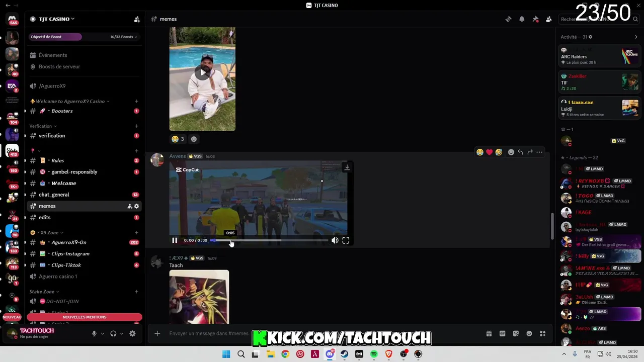Open user settings gear
Image resolution: width=644 pixels, height=362 pixels.
[132, 333]
